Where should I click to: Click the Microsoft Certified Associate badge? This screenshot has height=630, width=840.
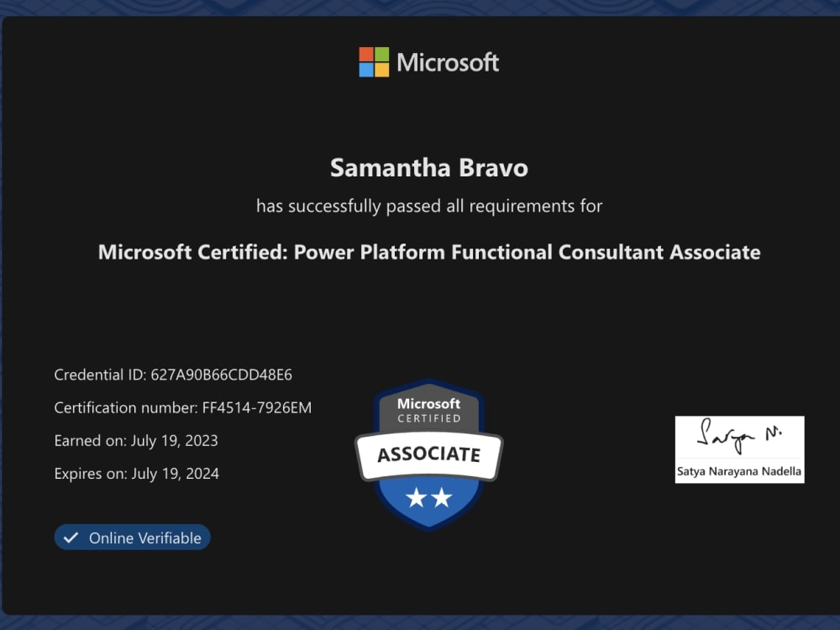coord(428,454)
